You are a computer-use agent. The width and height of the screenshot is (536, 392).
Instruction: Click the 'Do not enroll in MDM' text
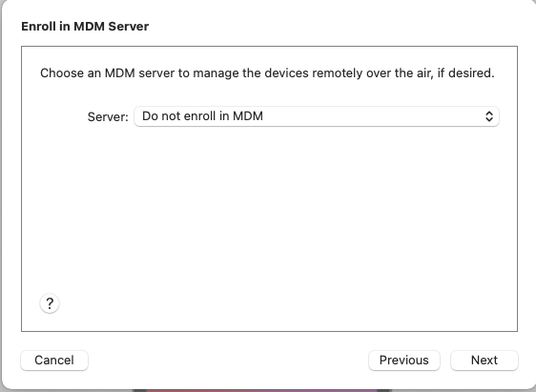point(202,116)
